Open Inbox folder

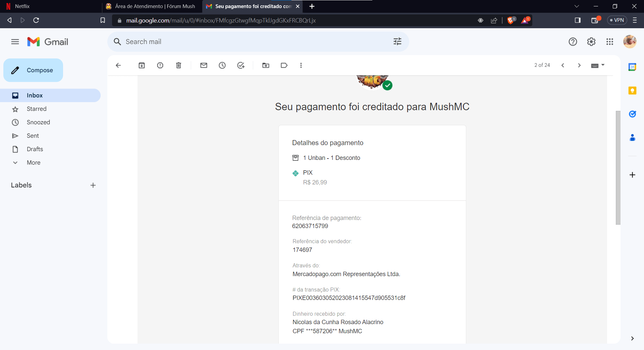point(50,95)
